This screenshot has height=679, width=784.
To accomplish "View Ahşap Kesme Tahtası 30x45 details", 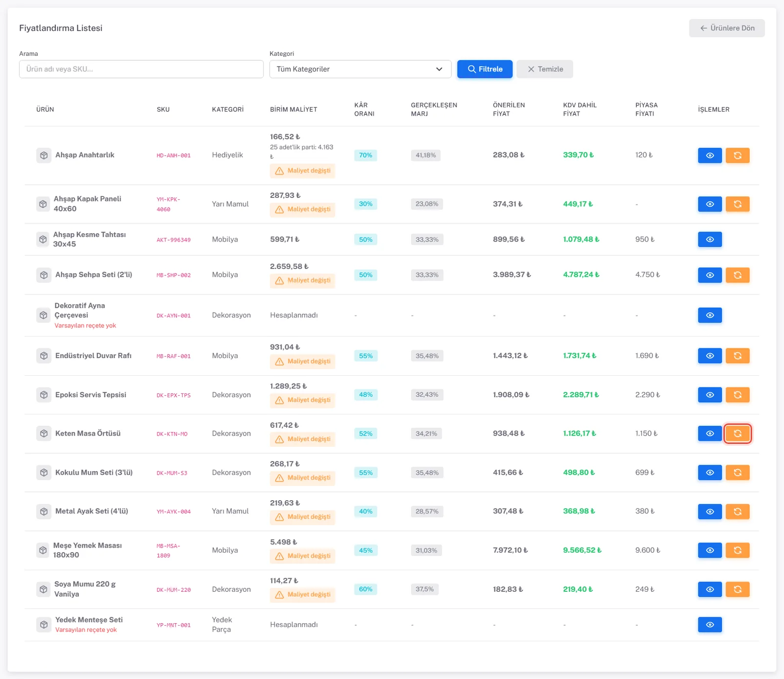I will [x=710, y=240].
